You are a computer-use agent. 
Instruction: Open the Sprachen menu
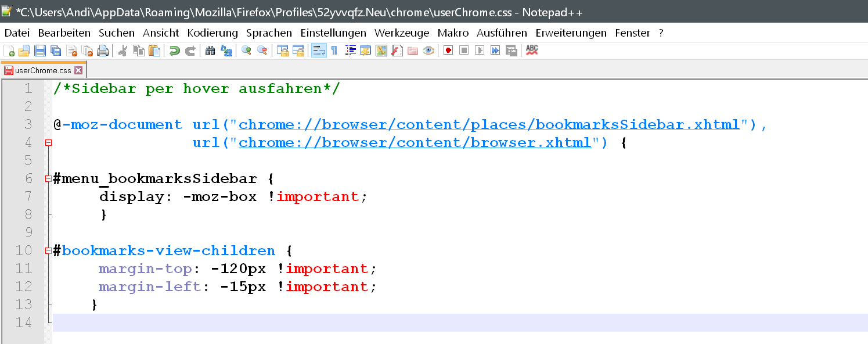point(269,33)
